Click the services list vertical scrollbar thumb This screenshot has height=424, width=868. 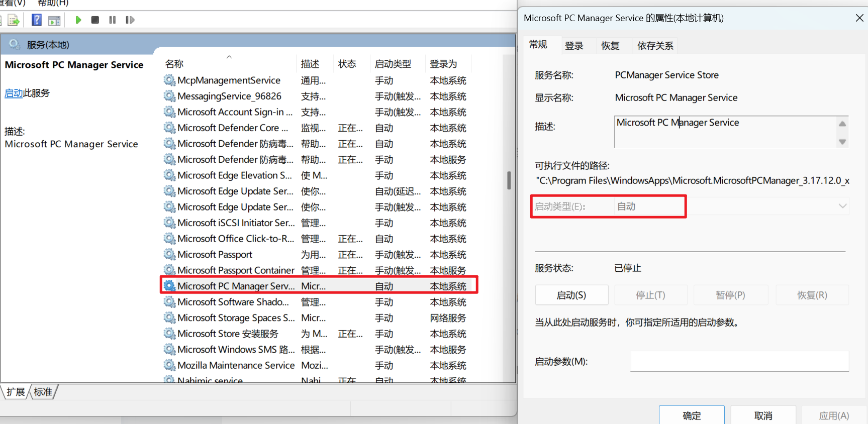tap(509, 180)
